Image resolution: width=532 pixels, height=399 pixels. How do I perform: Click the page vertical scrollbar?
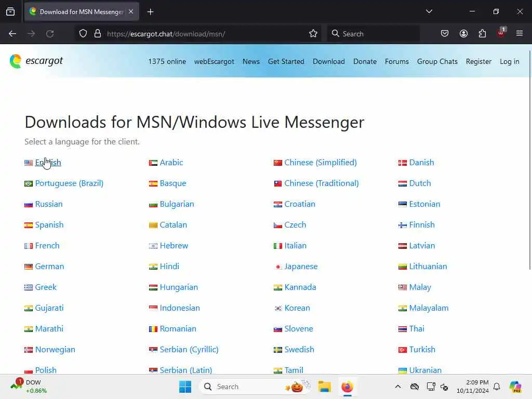(529, 159)
